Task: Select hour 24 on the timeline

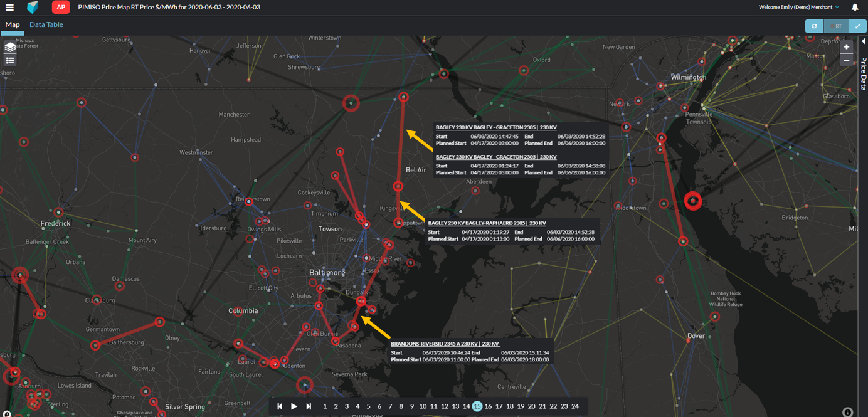Action: point(574,406)
